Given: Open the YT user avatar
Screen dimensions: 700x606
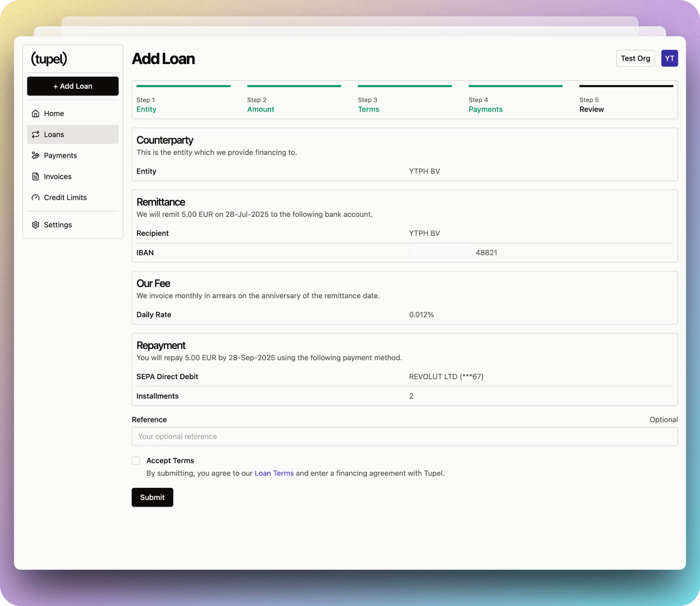Looking at the screenshot, I should (x=669, y=58).
